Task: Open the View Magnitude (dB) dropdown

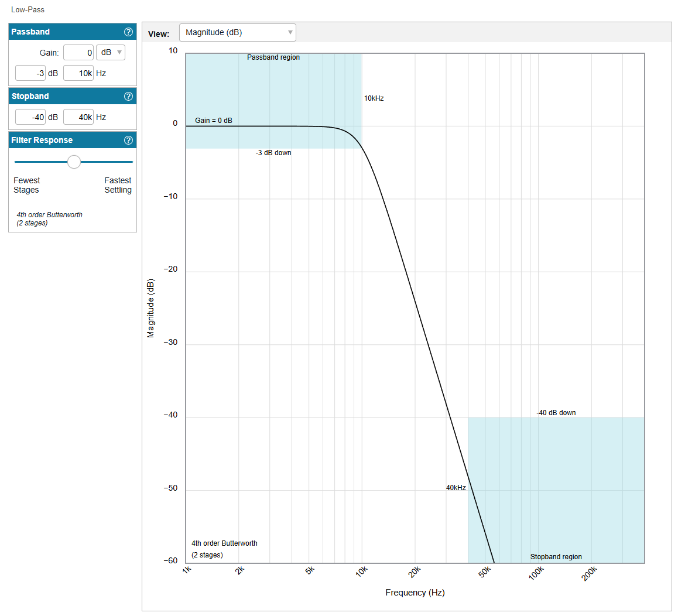Action: 237,33
